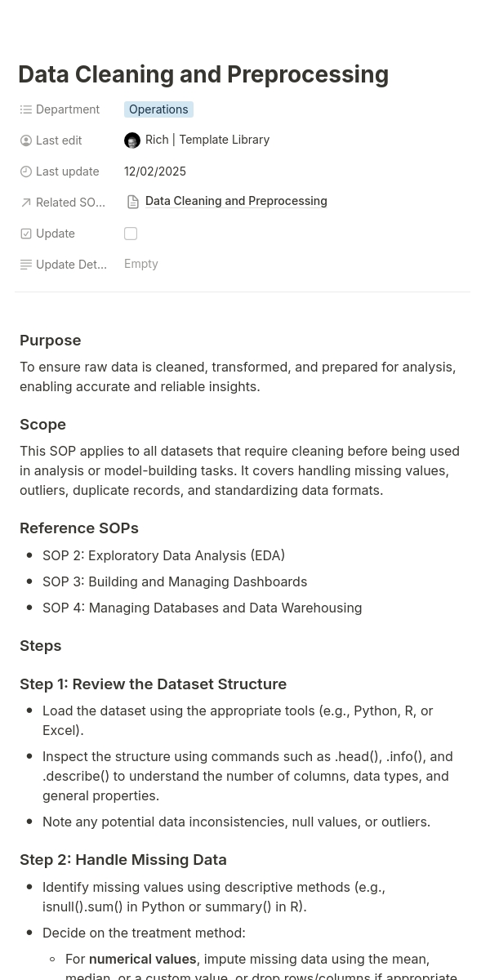Click the Step 2: Handle Missing Data heading

coord(123,860)
